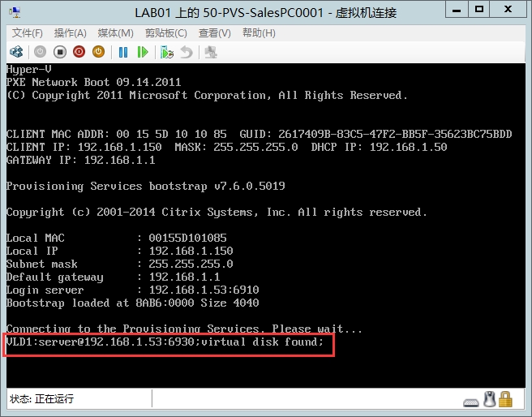Screen dimensions: 532x417
Task: Click the 'Provisioning Services bootstrap v7.6.0.5019' line
Action: point(145,186)
